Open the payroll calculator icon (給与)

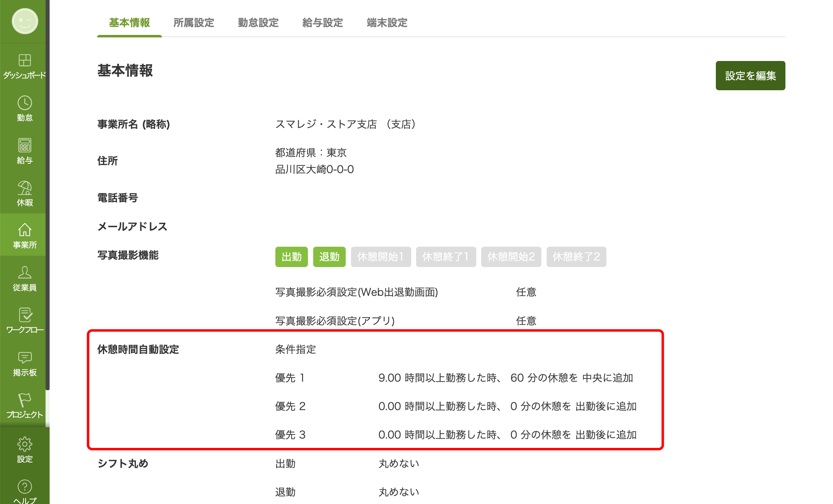click(24, 146)
